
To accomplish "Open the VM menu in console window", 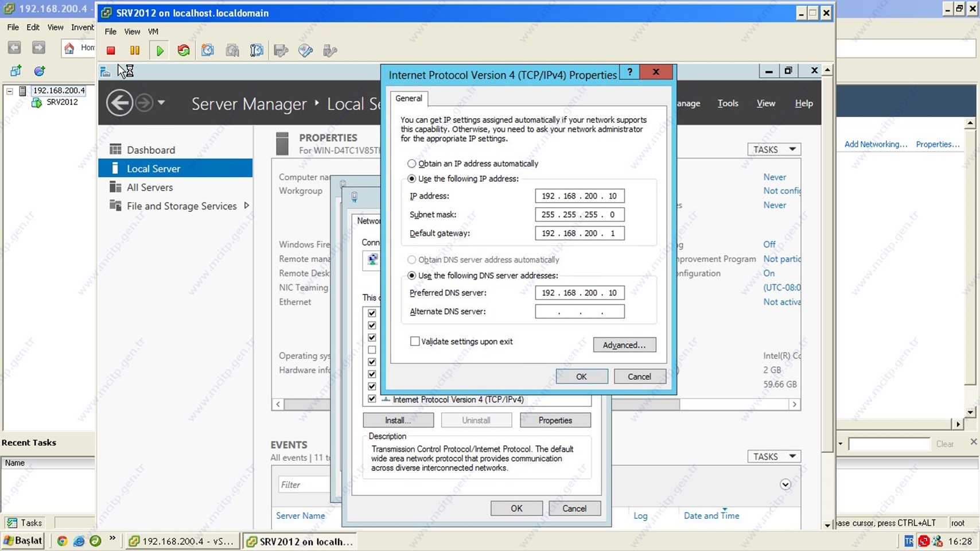I will (153, 32).
